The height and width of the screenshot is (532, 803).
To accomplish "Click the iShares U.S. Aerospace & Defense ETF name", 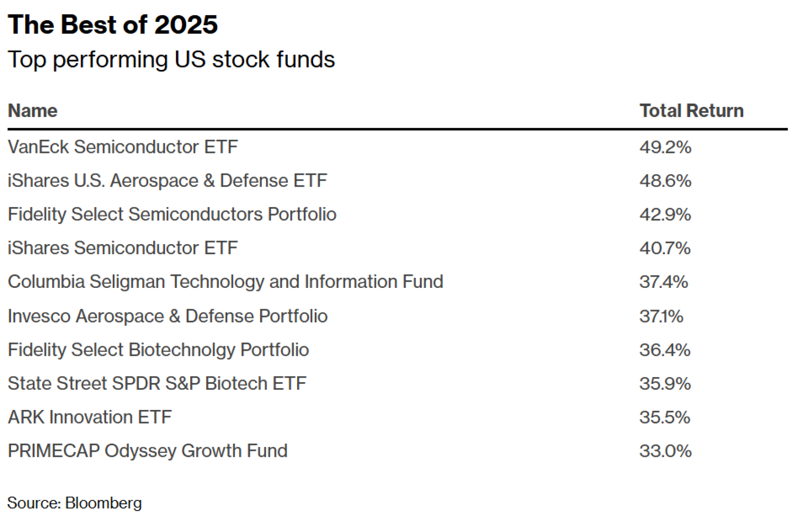I will tap(167, 181).
